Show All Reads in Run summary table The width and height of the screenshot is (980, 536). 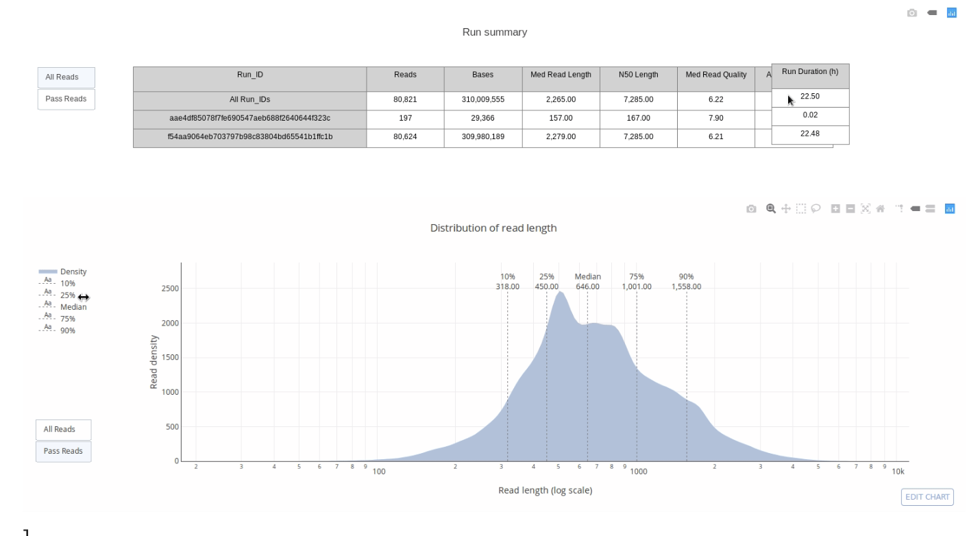point(66,77)
